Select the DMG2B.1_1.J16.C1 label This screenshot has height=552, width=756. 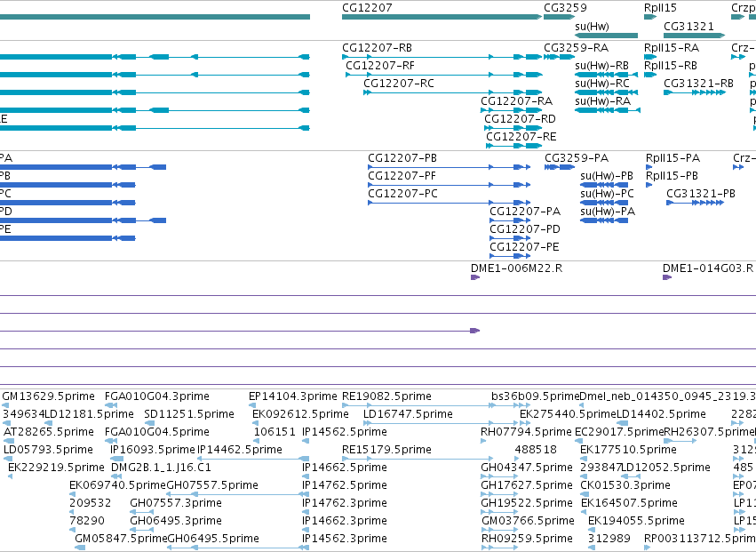tap(161, 468)
